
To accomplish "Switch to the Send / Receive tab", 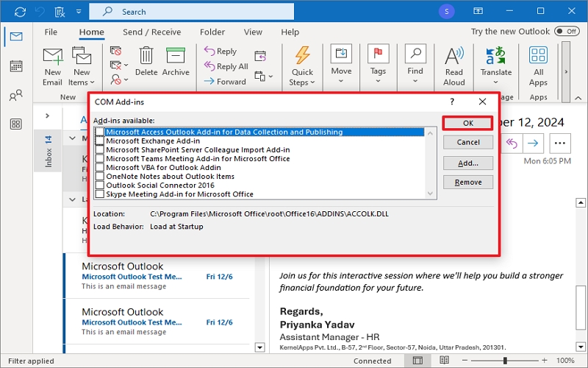I will pos(152,32).
